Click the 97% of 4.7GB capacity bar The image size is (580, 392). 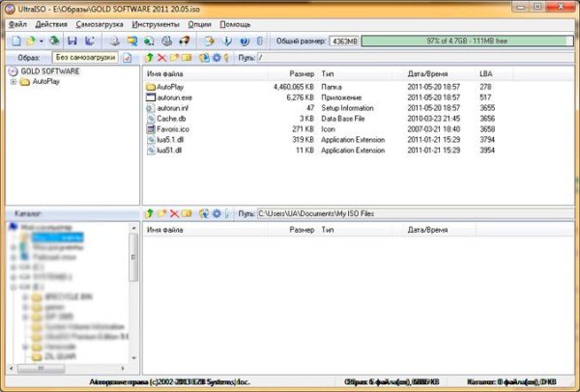(x=467, y=41)
